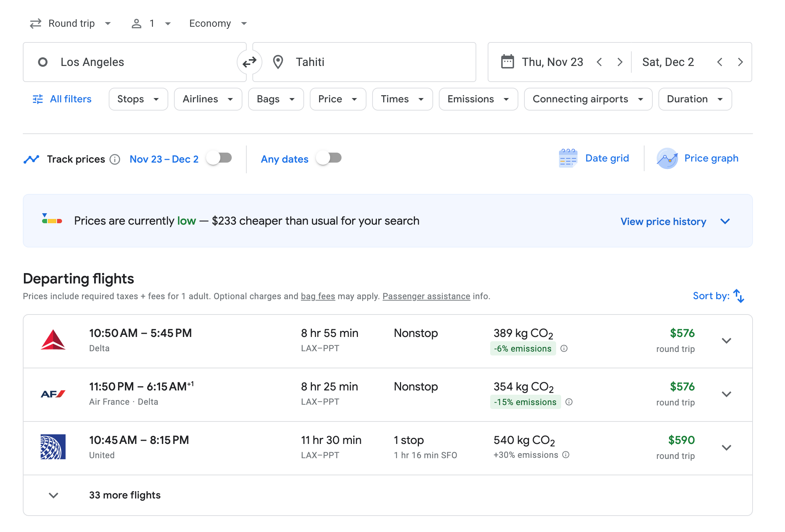Expand the Delta 10:50 AM flight details
785x532 pixels.
point(727,341)
